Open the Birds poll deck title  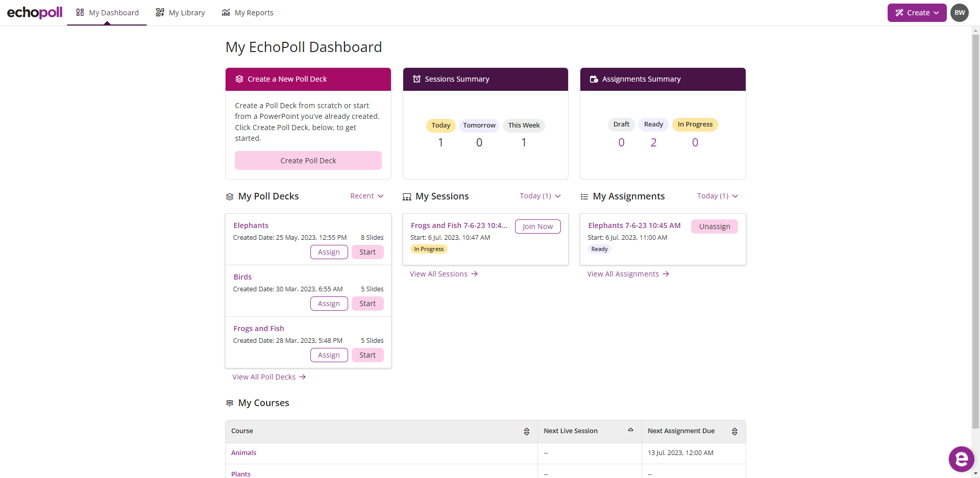click(x=242, y=277)
